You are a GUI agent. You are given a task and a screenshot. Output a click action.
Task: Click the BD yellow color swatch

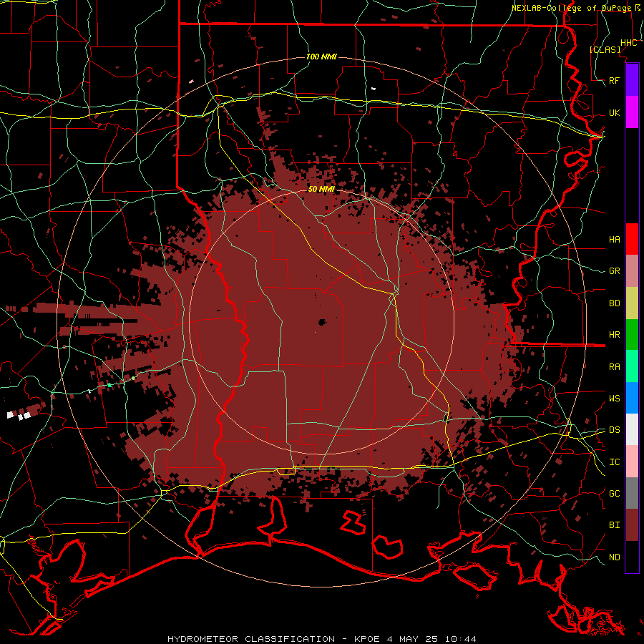pos(632,303)
